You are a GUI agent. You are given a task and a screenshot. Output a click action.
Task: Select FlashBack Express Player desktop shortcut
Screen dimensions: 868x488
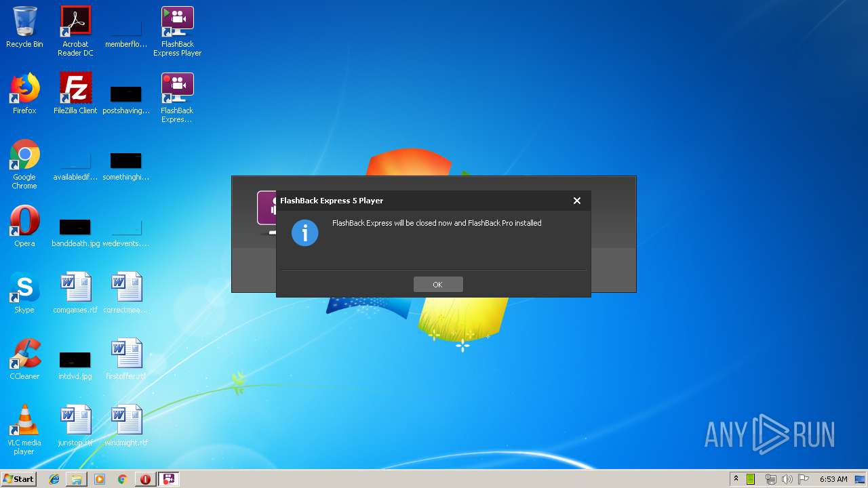point(178,31)
